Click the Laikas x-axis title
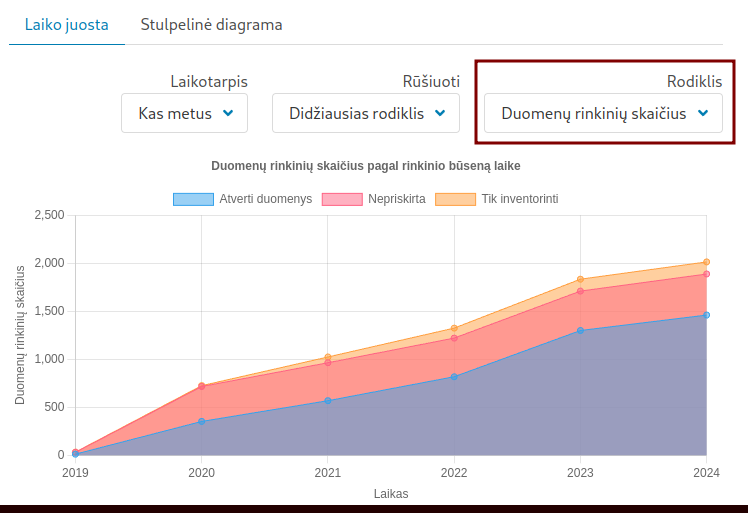This screenshot has width=748, height=513. [x=391, y=494]
